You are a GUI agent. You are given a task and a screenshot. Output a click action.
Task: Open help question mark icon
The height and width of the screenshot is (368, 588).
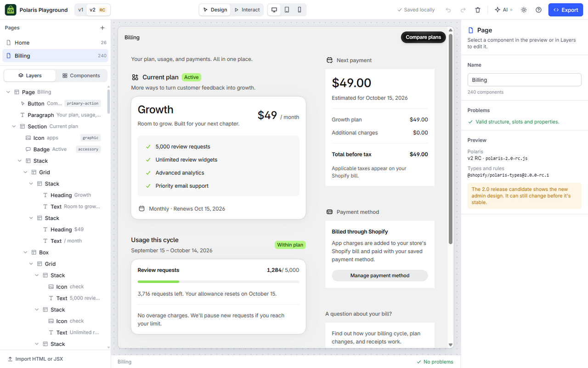[x=538, y=10]
